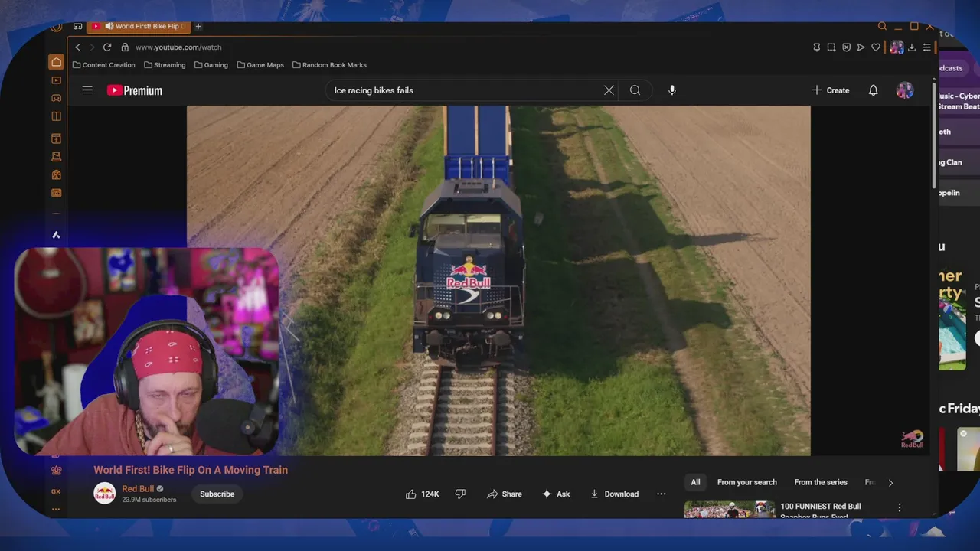Select the All filter chip
This screenshot has width=980, height=551.
coord(695,482)
